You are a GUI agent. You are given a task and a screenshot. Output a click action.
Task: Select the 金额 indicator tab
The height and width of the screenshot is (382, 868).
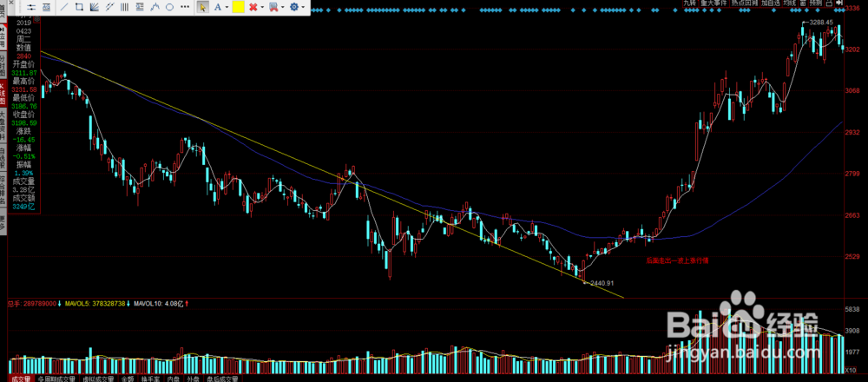point(128,379)
